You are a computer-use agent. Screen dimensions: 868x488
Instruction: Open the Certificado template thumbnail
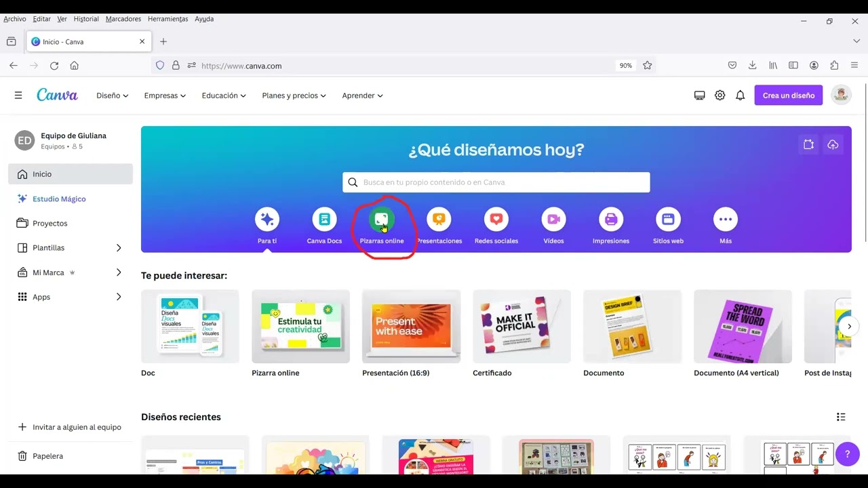coord(521,327)
